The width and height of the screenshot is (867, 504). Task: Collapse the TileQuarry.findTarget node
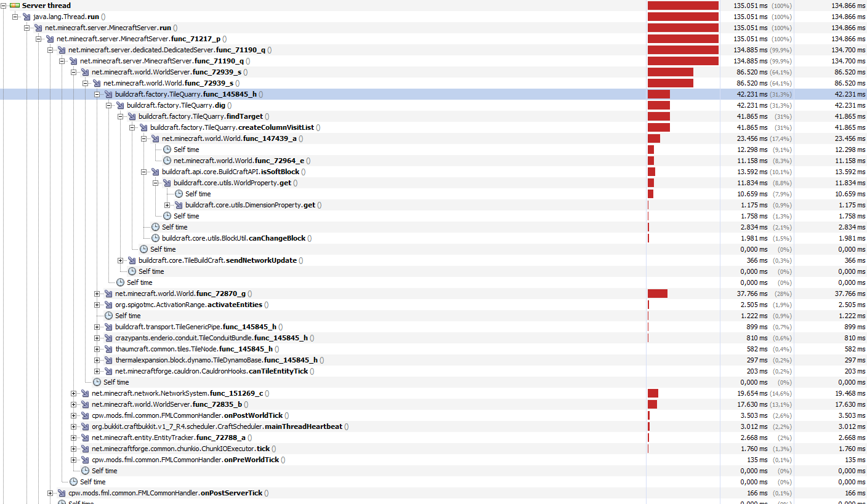pyautogui.click(x=121, y=116)
